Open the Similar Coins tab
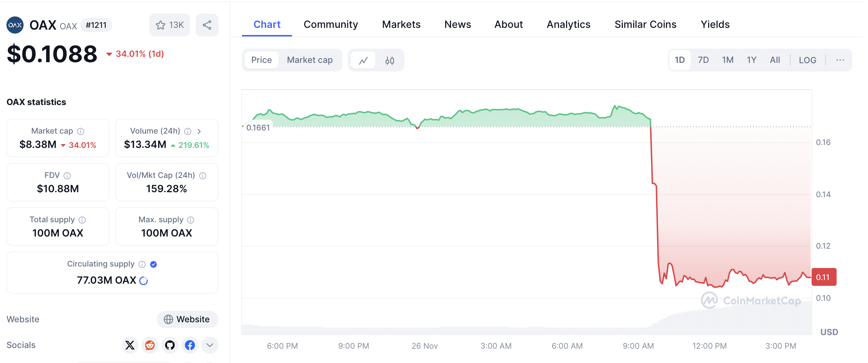The image size is (868, 363). pyautogui.click(x=645, y=24)
